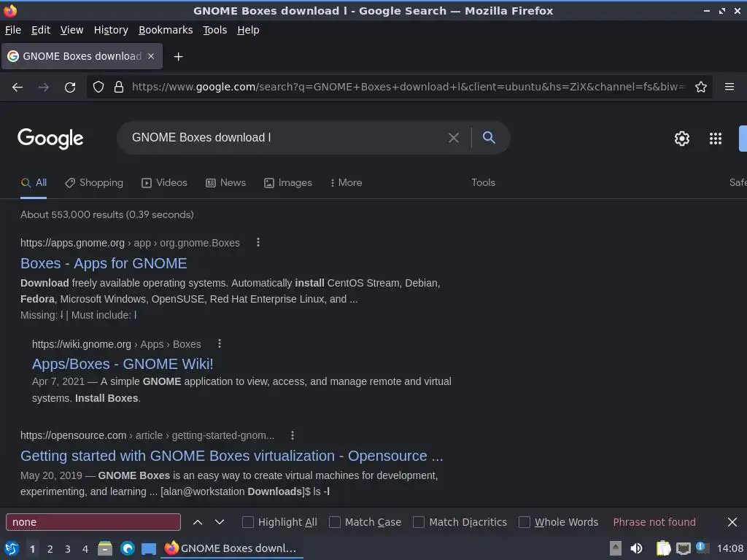Toggle Match Case checkbox
Viewport: 747px width, 560px height.
(x=334, y=522)
